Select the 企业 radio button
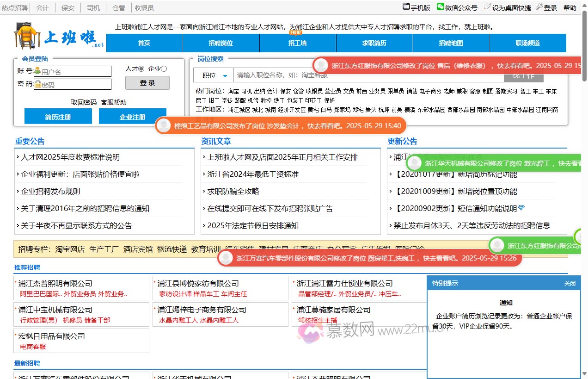588x379 pixels. (x=165, y=68)
